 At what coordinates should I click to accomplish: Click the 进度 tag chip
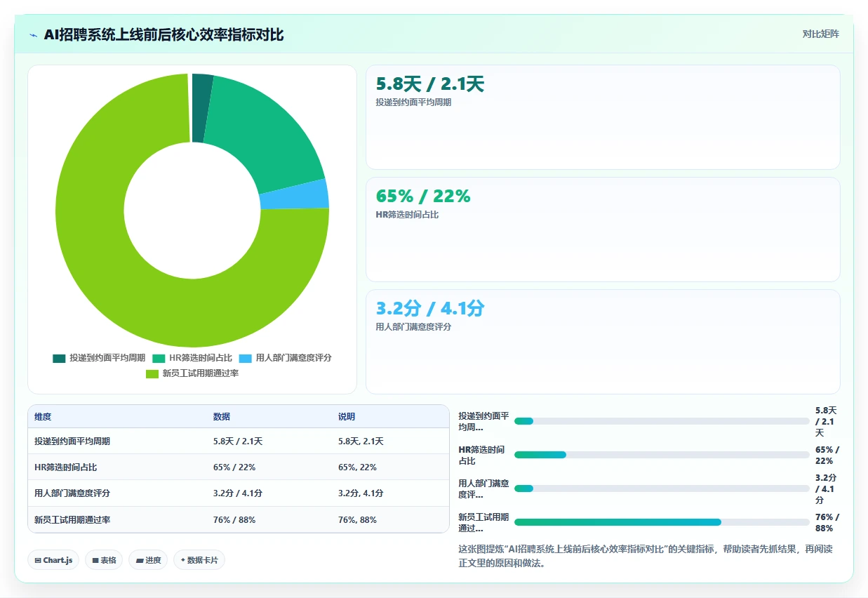(148, 560)
